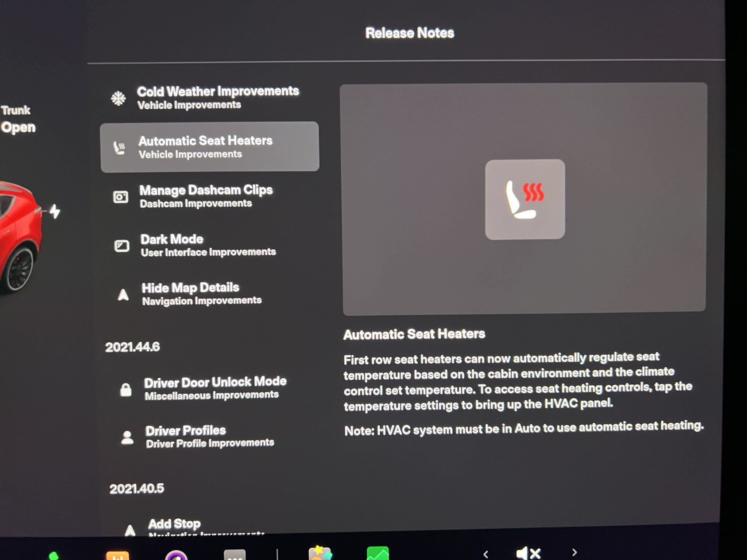Decrease volume with left chevron
Screen dimensions: 747x560
pos(485,554)
